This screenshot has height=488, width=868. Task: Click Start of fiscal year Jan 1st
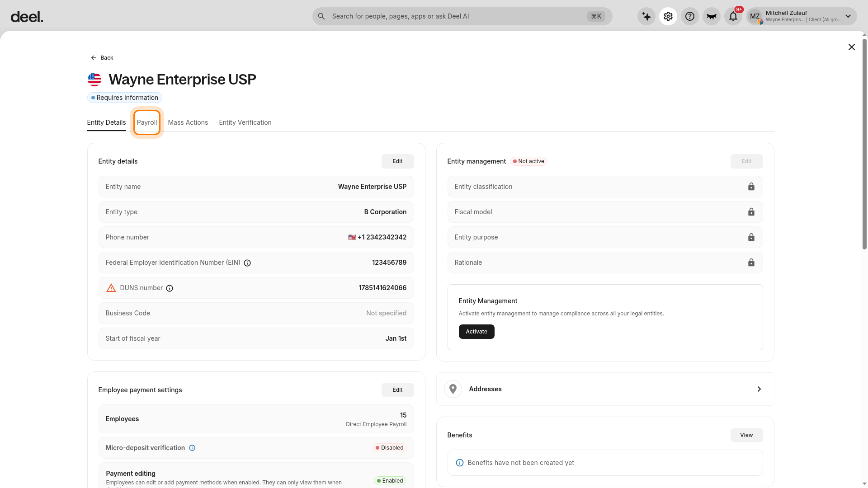point(396,338)
